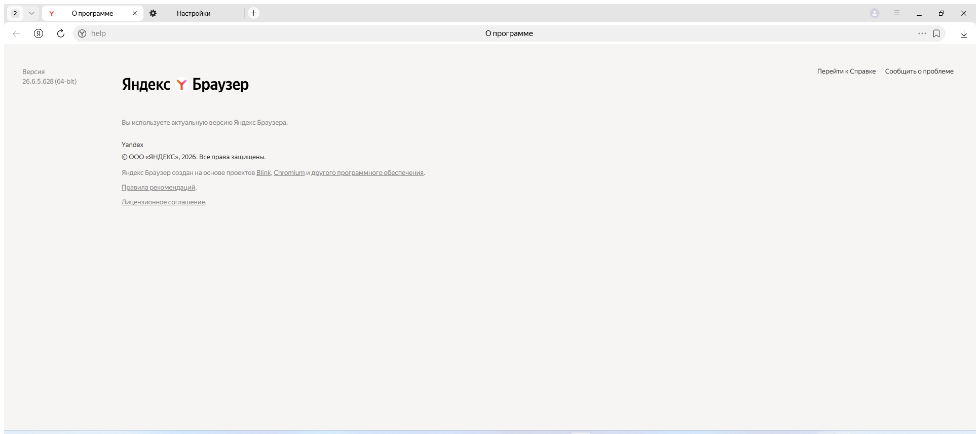This screenshot has width=980, height=434.
Task: Open the tab counter showing 2
Action: pos(15,13)
